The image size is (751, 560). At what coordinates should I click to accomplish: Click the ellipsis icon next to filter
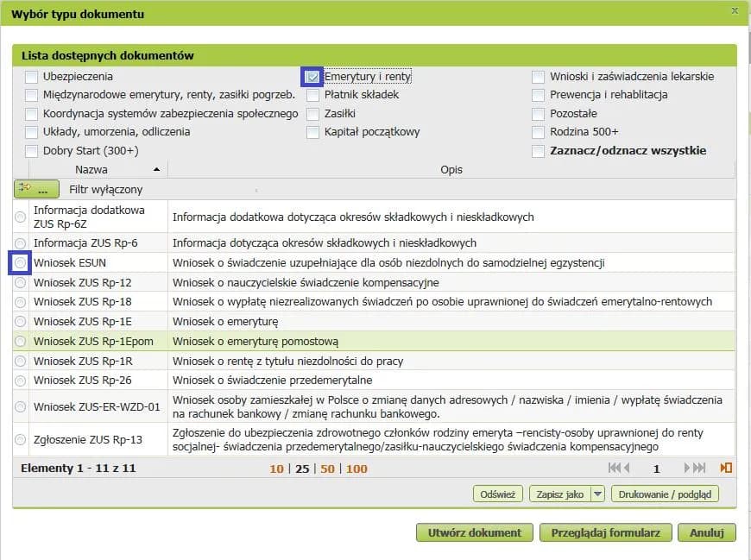point(41,192)
